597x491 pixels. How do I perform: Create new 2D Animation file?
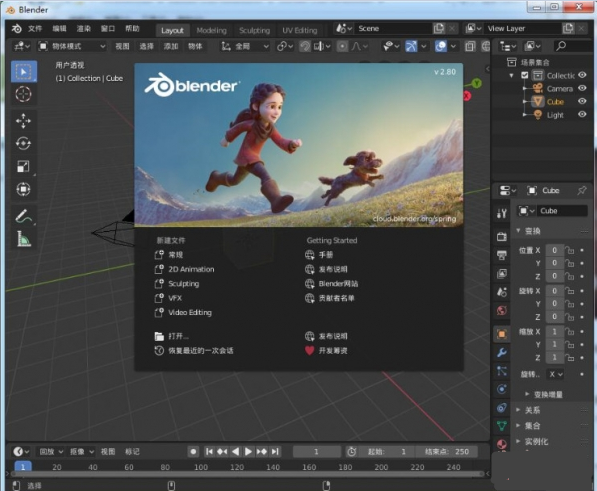(184, 269)
